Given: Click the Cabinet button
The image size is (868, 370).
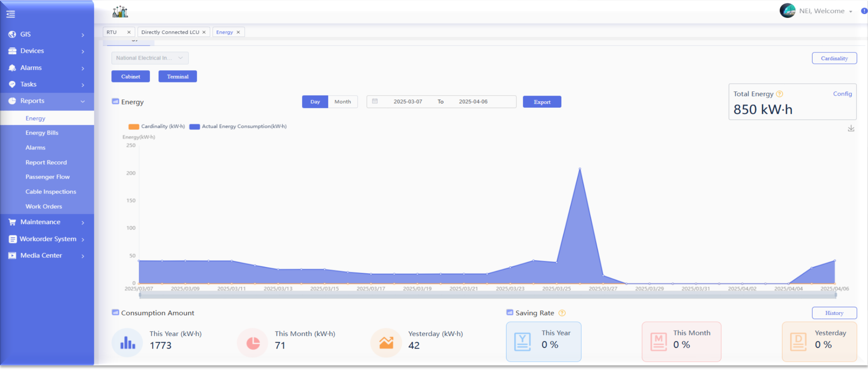Looking at the screenshot, I should click(131, 76).
